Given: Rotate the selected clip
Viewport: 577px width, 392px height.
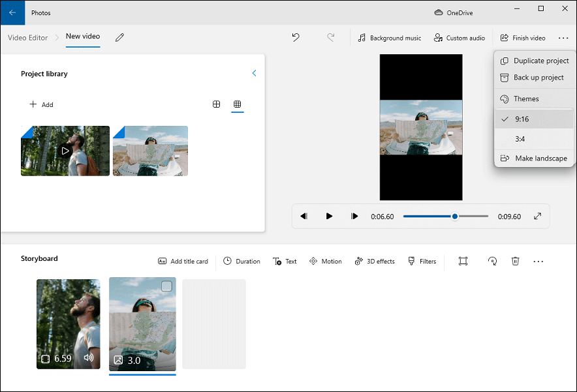Looking at the screenshot, I should coord(492,261).
